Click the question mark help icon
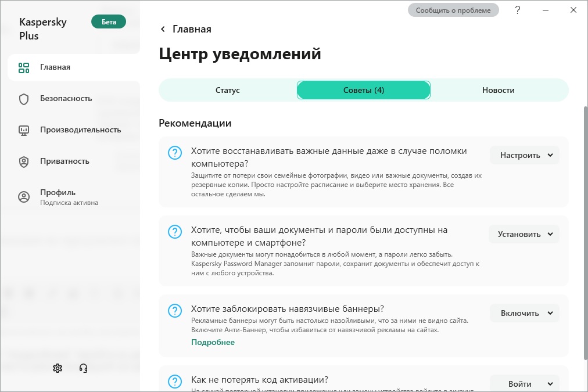The height and width of the screenshot is (392, 588). (518, 10)
